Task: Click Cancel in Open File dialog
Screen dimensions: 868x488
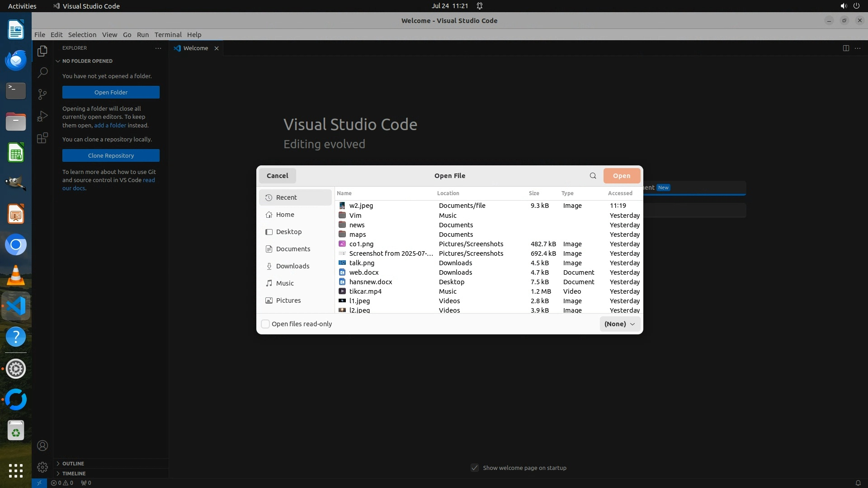Action: pyautogui.click(x=277, y=176)
